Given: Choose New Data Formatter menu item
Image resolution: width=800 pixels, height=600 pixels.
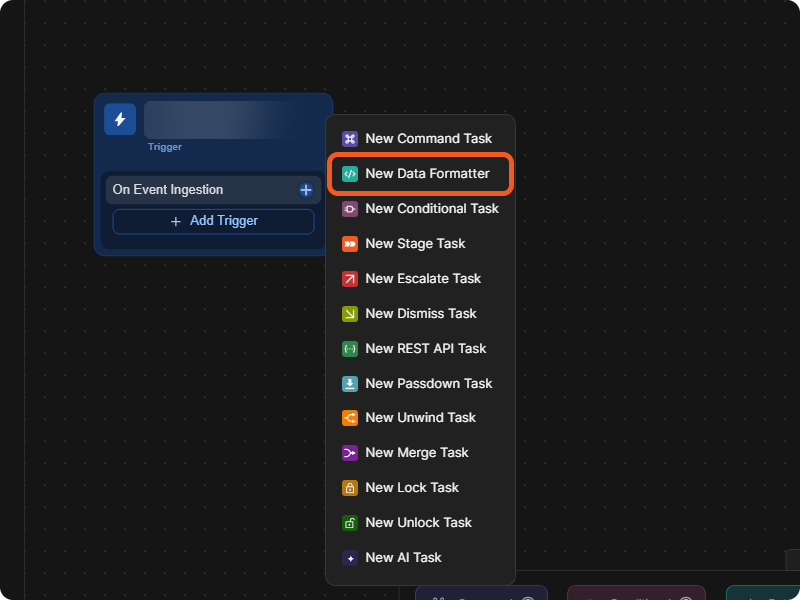Looking at the screenshot, I should [420, 174].
